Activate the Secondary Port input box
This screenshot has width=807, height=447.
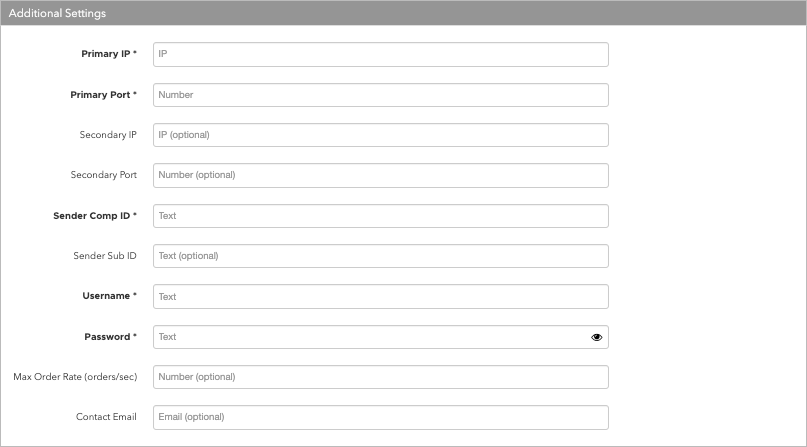(x=381, y=175)
